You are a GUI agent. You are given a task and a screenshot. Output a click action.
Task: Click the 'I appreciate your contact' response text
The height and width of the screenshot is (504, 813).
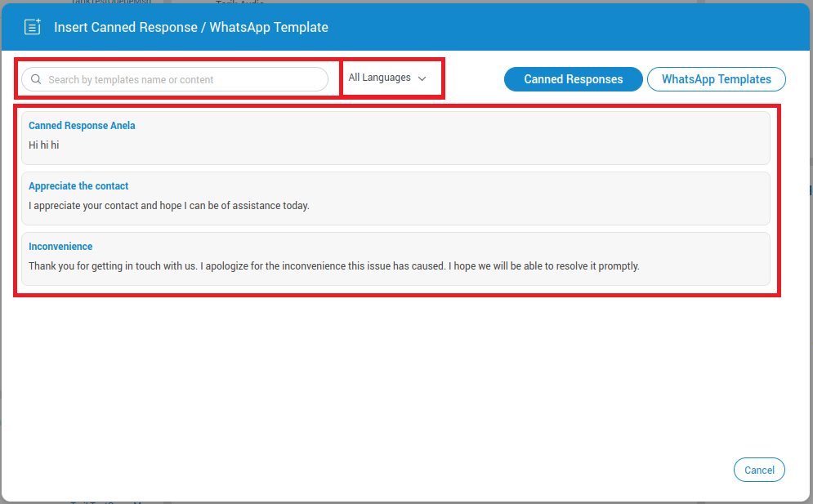[169, 206]
